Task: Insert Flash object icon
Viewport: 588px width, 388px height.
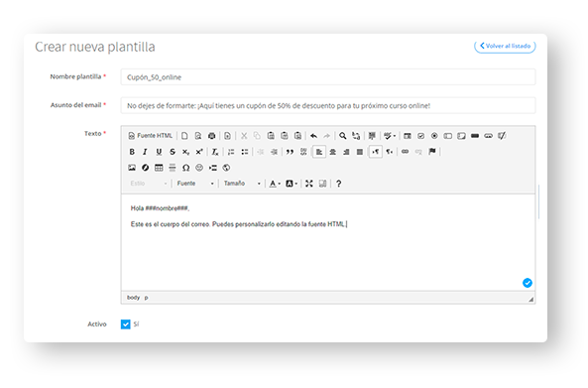Action: tap(145, 168)
